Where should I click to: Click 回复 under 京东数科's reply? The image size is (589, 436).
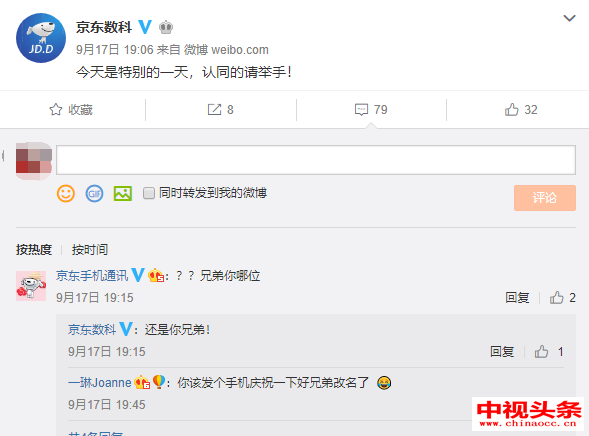click(502, 352)
